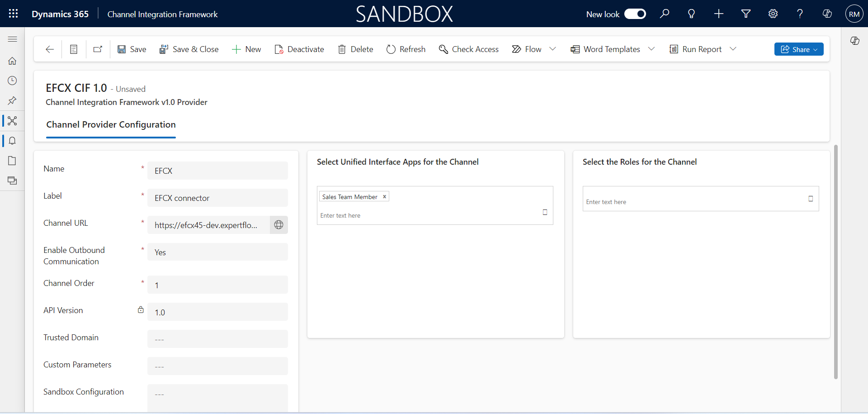This screenshot has width=868, height=414.
Task: Click the Deactivate button
Action: point(299,49)
